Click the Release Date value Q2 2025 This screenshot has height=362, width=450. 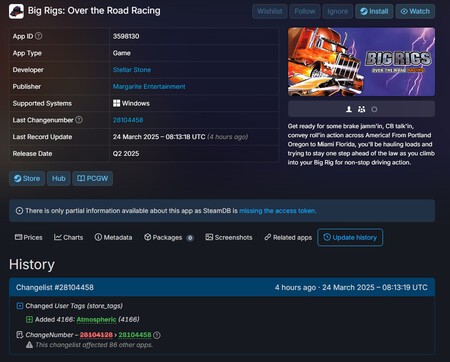[126, 154]
